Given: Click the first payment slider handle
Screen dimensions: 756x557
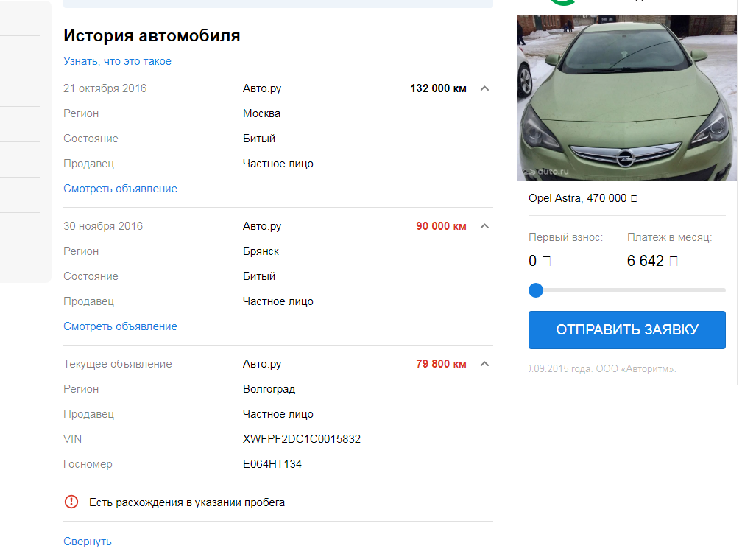Looking at the screenshot, I should [x=536, y=290].
